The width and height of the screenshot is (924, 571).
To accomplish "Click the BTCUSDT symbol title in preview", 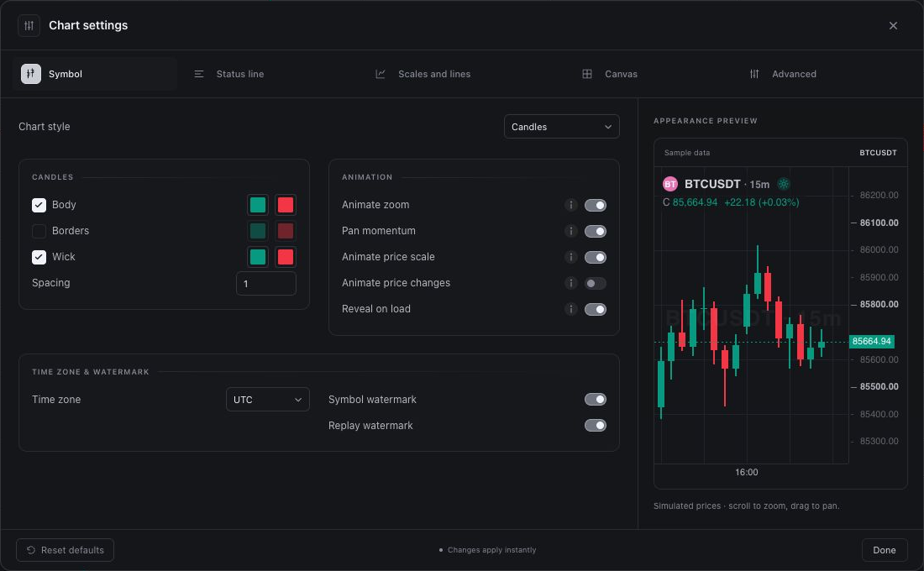I will (711, 184).
